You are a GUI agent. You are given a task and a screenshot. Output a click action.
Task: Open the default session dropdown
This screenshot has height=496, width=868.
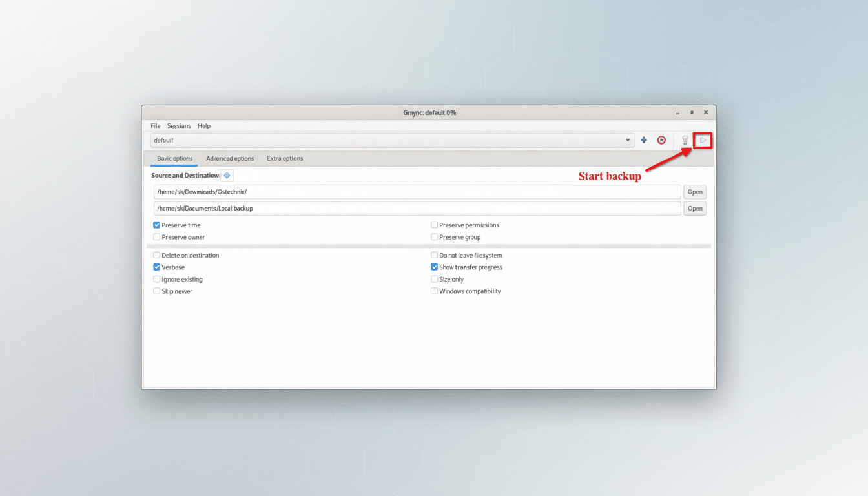click(x=626, y=140)
